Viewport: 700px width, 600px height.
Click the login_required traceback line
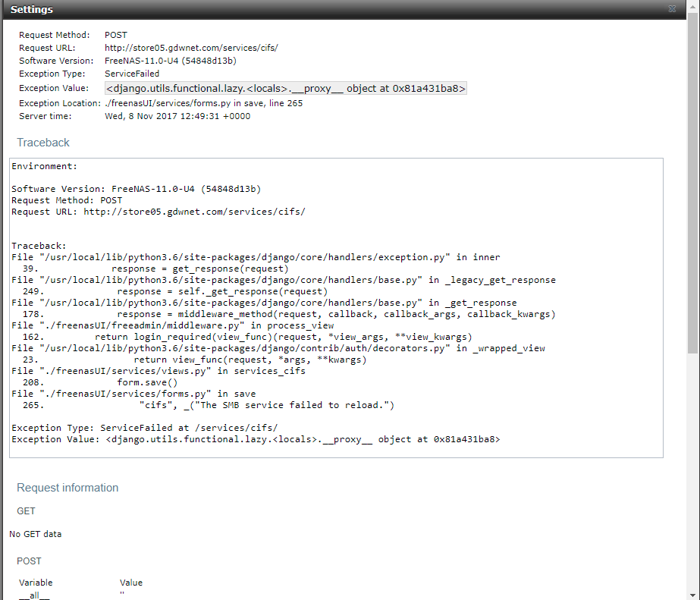(247, 337)
